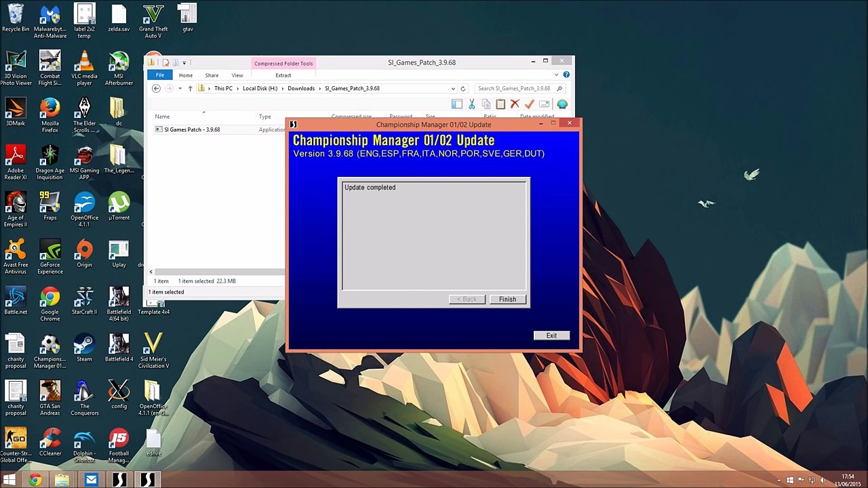Select the Sid Meier's Civilization V desktop icon
Viewport: 868px width, 488px height.
tap(153, 352)
